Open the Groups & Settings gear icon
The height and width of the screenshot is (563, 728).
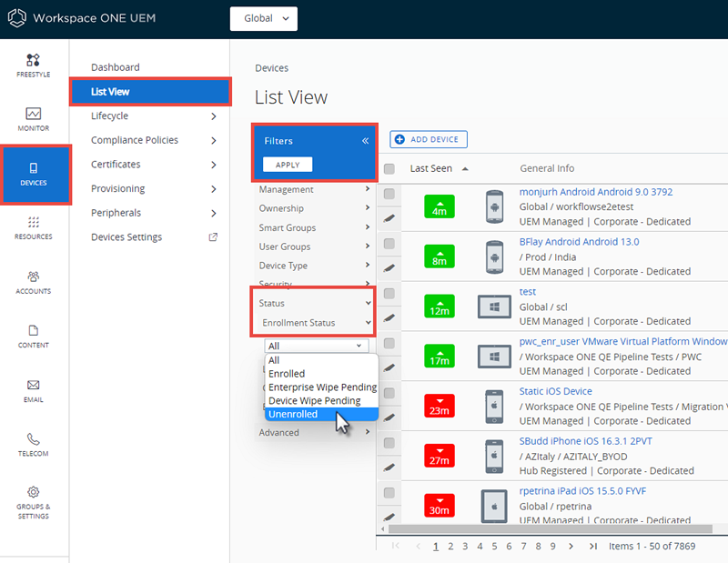pyautogui.click(x=34, y=492)
